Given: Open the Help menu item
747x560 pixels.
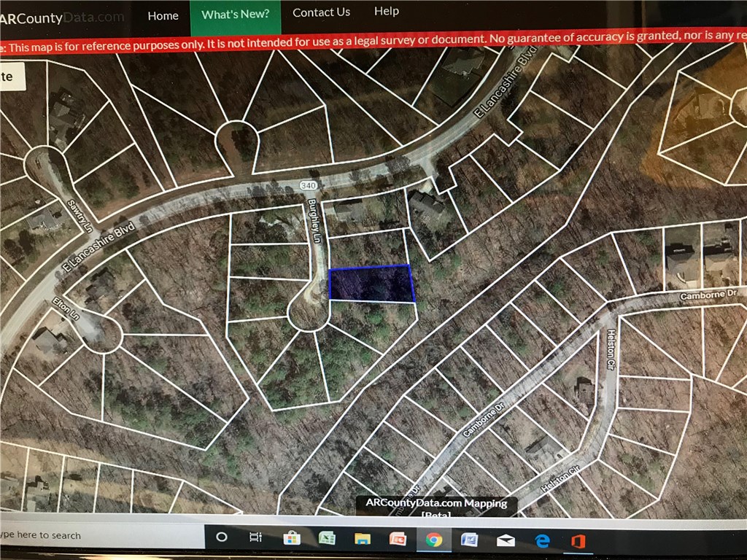Looking at the screenshot, I should pyautogui.click(x=387, y=11).
